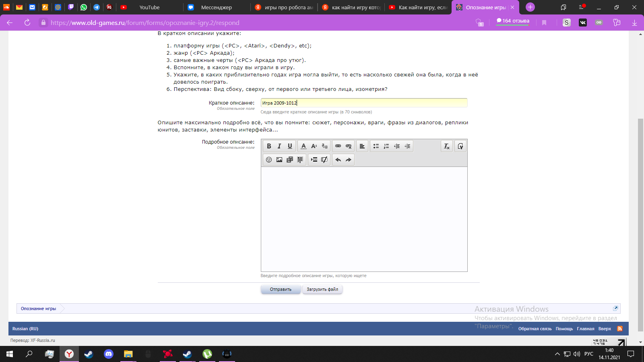The image size is (644, 362).
Task: Switch editor to BB-code mode
Action: point(324,160)
